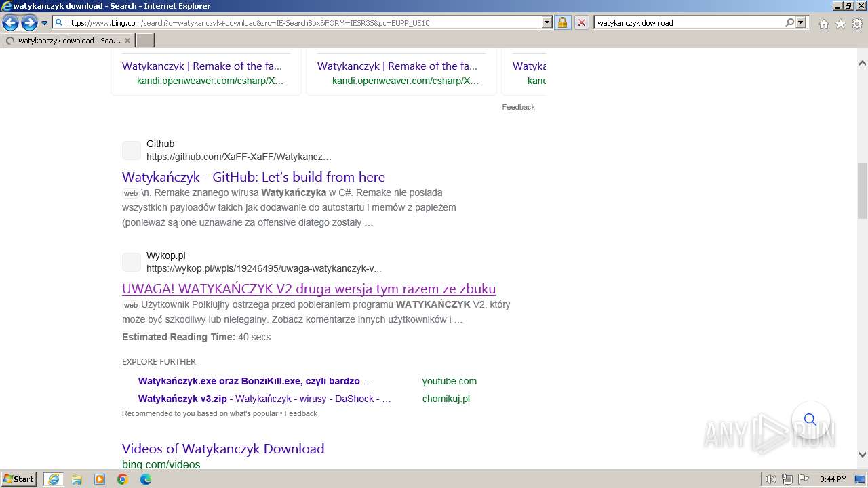Click first kandi.openweaver.com/csharp/X... URL

pos(210,81)
